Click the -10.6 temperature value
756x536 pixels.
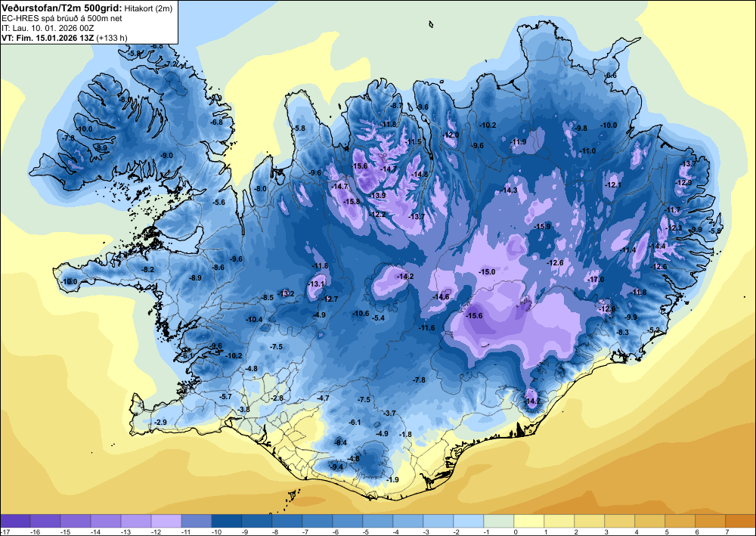pos(361,313)
